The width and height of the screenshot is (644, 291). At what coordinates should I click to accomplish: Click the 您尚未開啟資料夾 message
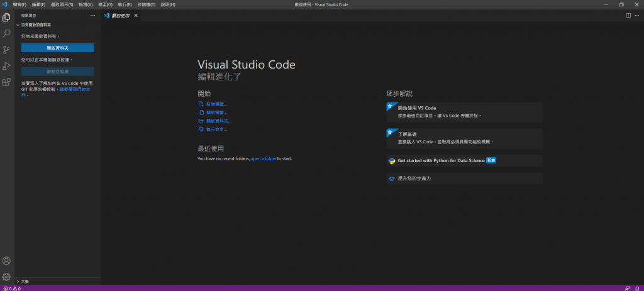pyautogui.click(x=40, y=36)
